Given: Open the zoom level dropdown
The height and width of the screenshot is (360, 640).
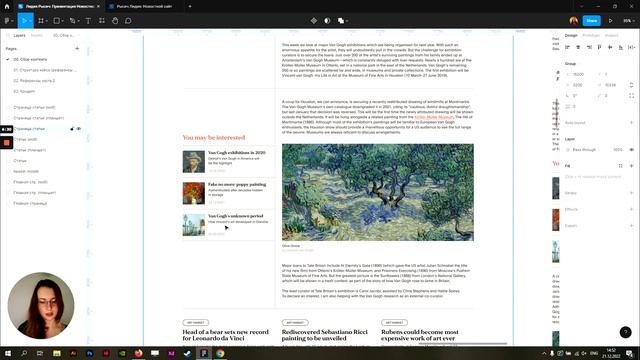Looking at the screenshot, I should [x=628, y=21].
